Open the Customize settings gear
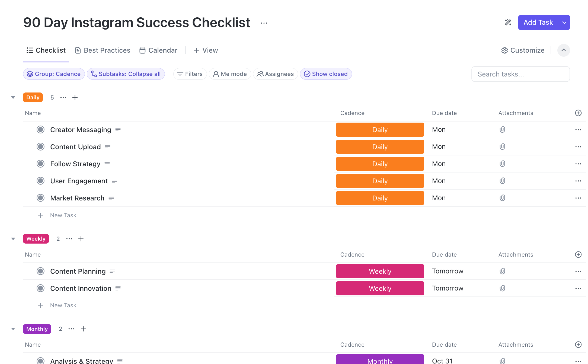Screen dimensions: 588x364 pos(523,50)
